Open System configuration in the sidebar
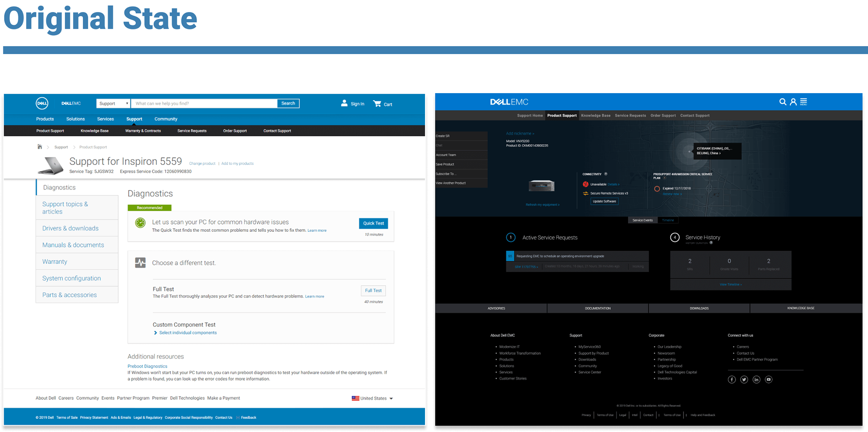 [x=77, y=278]
